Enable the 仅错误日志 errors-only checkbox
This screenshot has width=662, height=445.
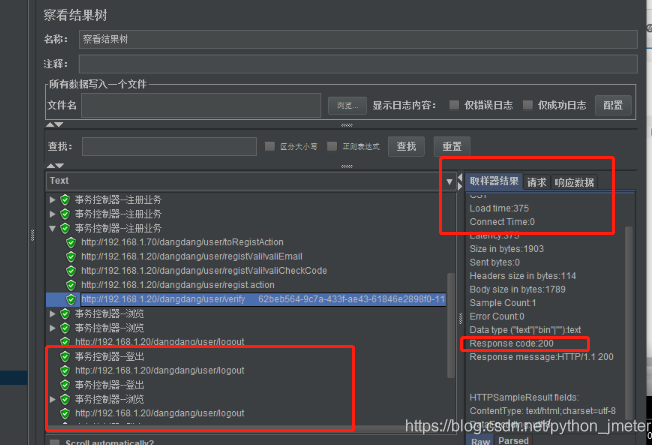pyautogui.click(x=454, y=105)
